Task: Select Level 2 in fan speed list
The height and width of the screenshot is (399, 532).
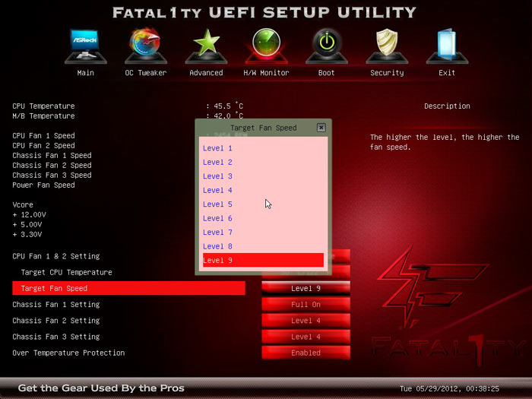Action: (263, 162)
